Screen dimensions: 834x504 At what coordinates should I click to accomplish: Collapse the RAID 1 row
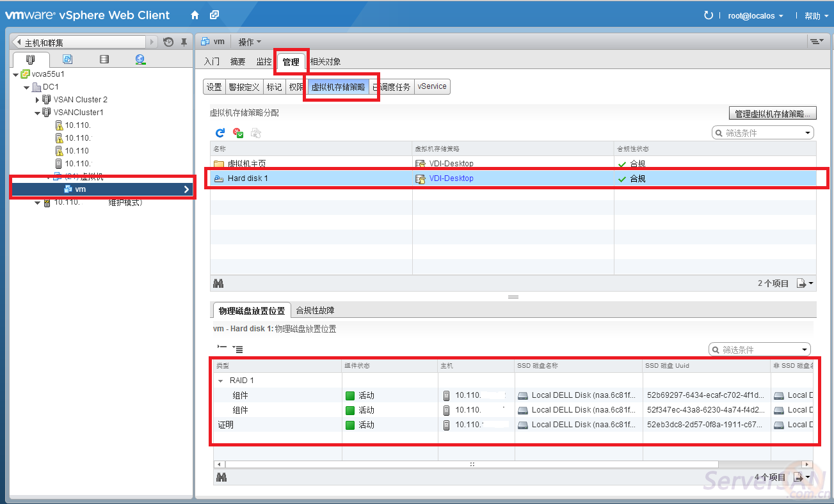point(221,381)
